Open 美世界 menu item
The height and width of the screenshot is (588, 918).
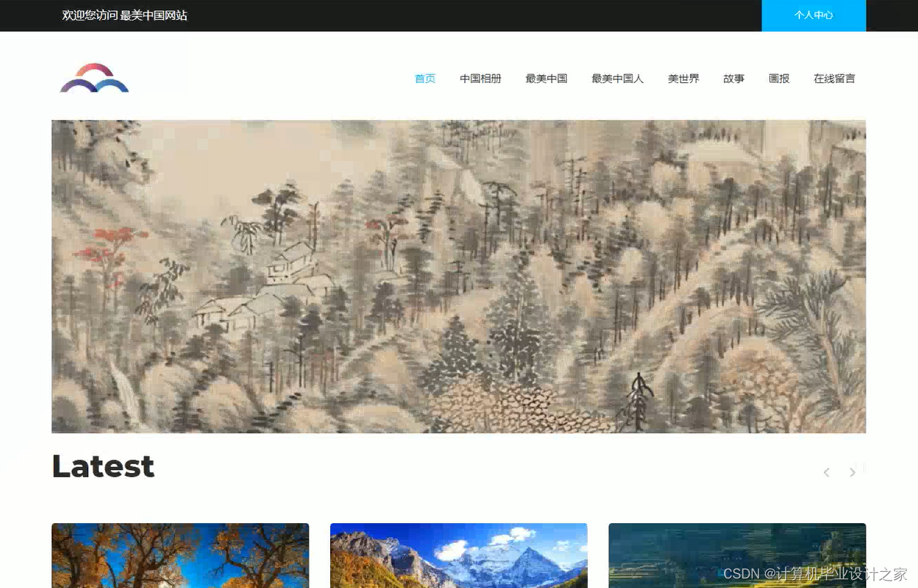(683, 79)
